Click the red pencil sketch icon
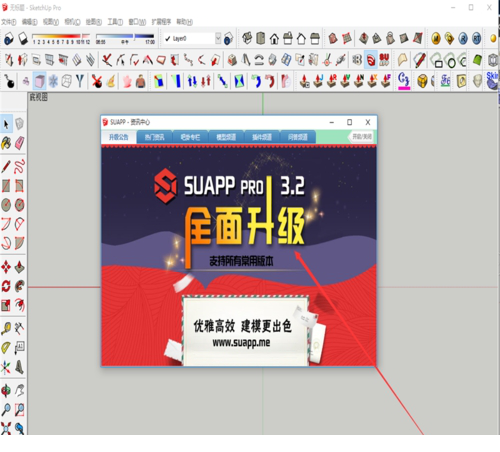The image size is (500, 452). [x=420, y=60]
